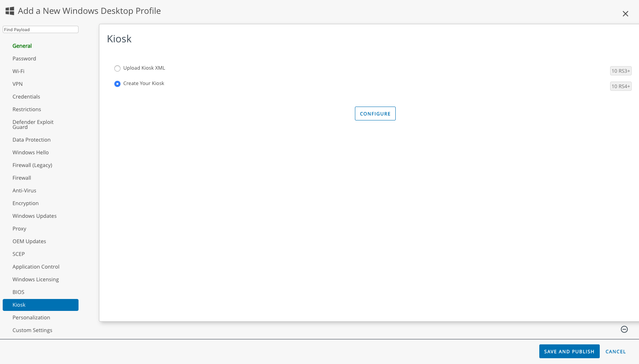Open the Custom Settings payload
The width and height of the screenshot is (639, 364).
coord(32,330)
